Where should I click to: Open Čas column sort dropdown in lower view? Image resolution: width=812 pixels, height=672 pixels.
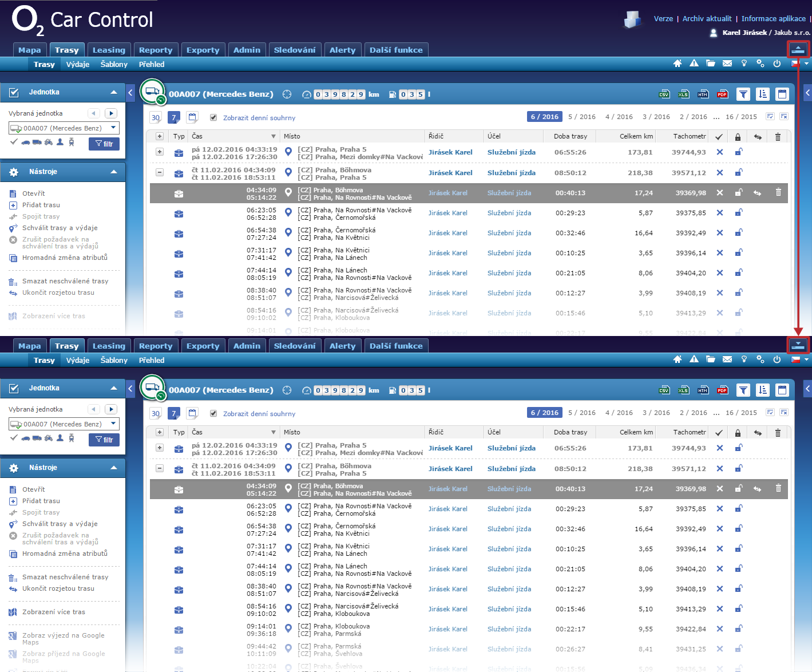click(x=274, y=432)
